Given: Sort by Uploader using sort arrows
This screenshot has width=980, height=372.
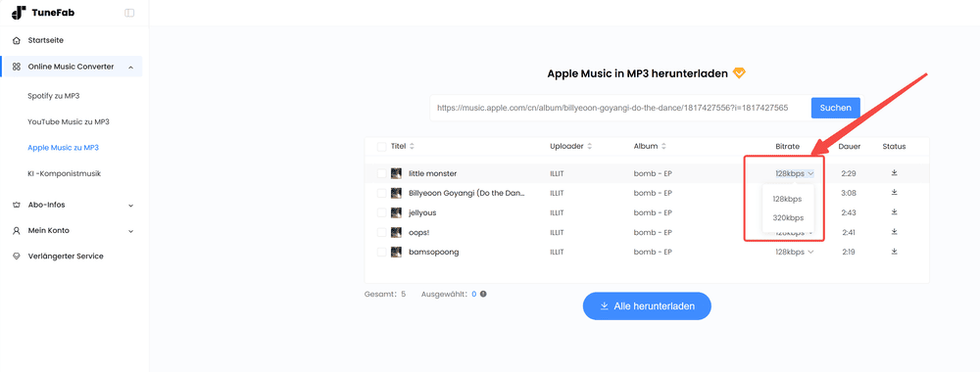Looking at the screenshot, I should [x=589, y=146].
